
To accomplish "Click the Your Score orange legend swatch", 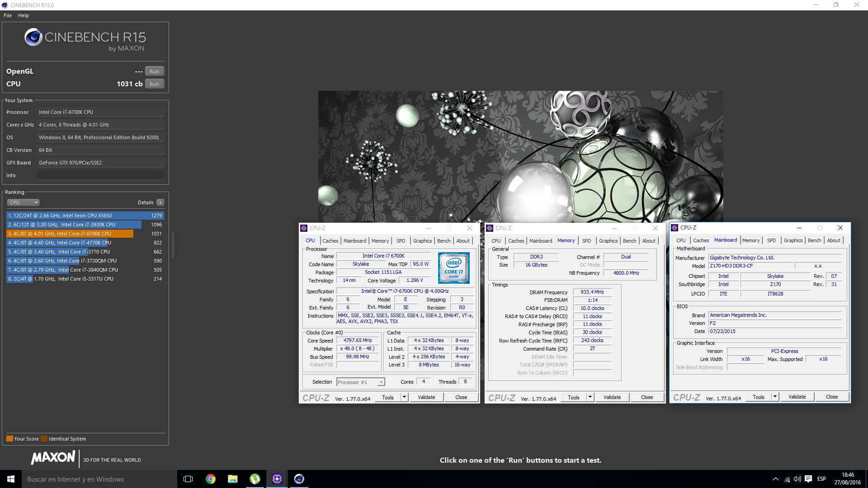I will [x=9, y=439].
